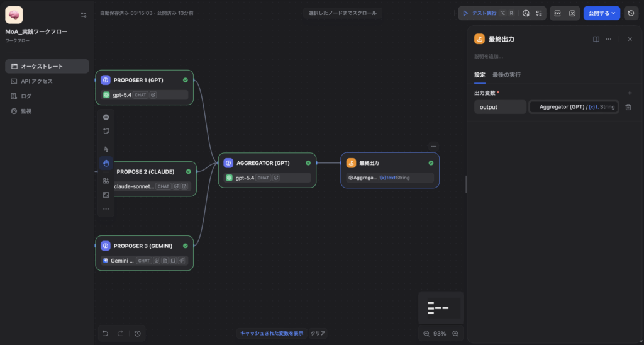
Task: Click LLM icon on PROPOSER 3 node
Action: (106, 246)
